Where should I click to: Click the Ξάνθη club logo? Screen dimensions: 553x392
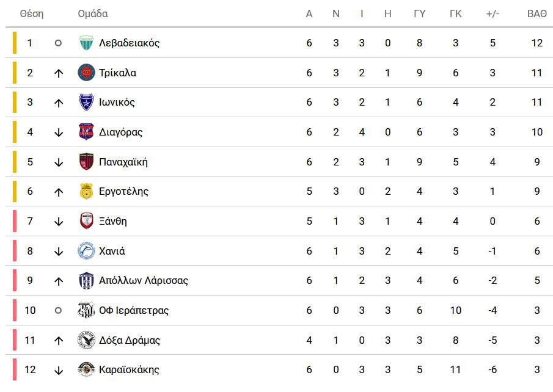[86, 221]
